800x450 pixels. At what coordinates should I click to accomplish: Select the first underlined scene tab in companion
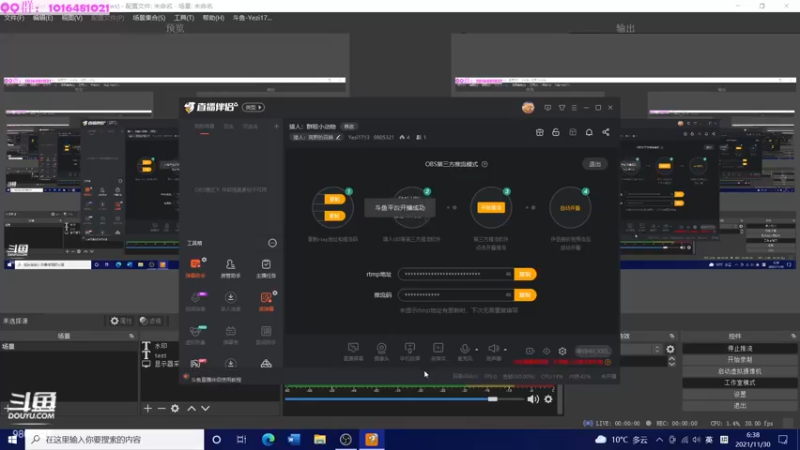[204, 127]
